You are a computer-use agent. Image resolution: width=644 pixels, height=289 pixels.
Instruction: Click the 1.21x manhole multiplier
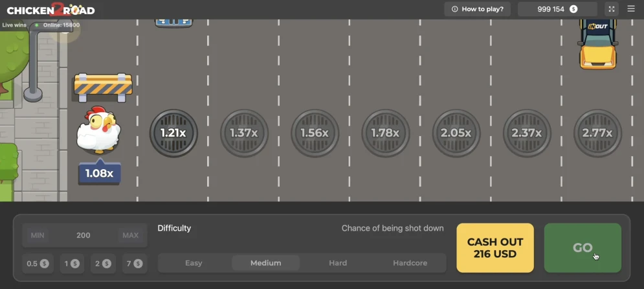[x=173, y=133]
